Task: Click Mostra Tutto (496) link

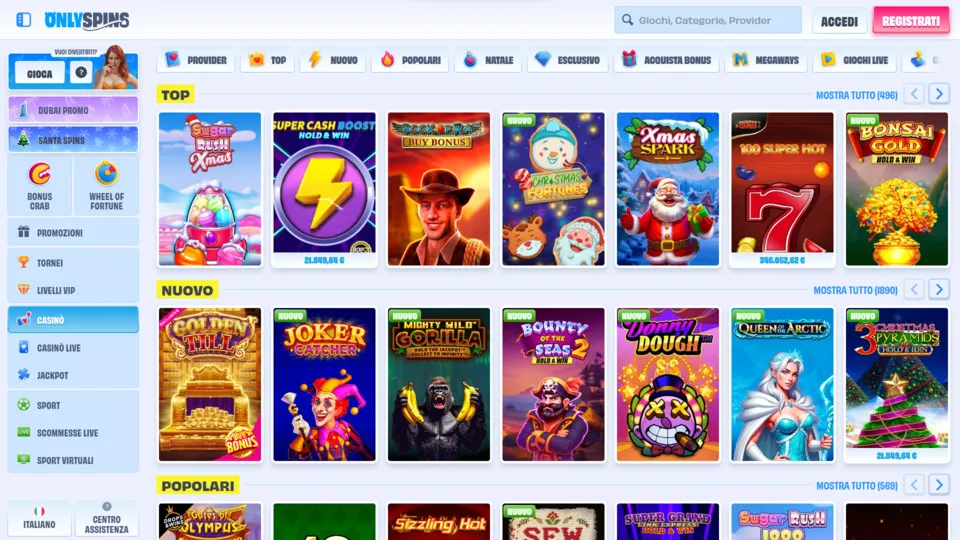Action: pos(857,96)
